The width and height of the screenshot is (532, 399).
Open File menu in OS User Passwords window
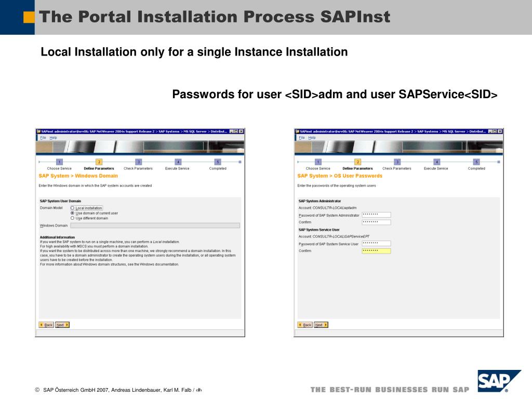tap(302, 137)
